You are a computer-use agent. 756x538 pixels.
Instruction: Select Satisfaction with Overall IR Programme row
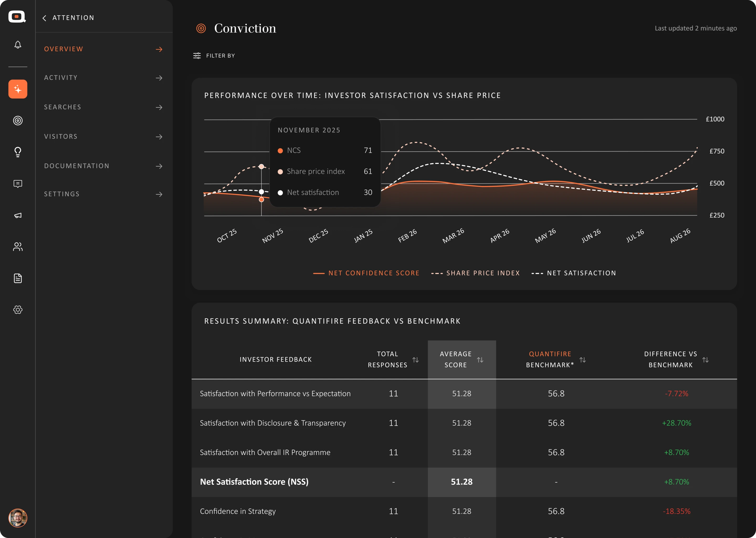pos(464,453)
